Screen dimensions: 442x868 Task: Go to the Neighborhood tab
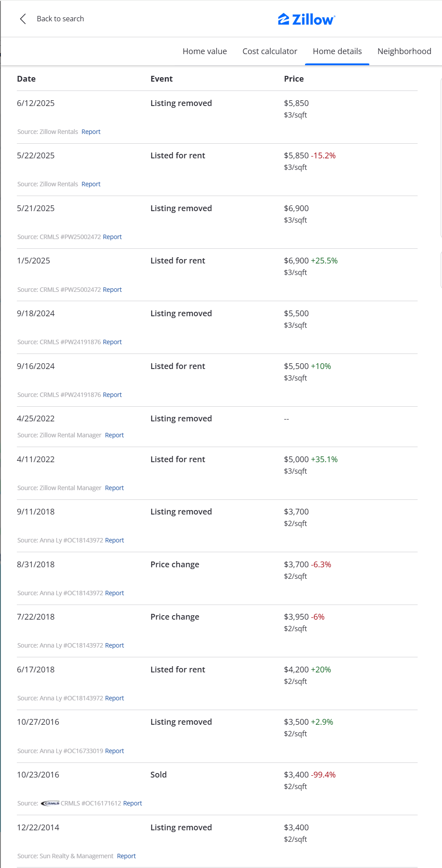[x=404, y=51]
